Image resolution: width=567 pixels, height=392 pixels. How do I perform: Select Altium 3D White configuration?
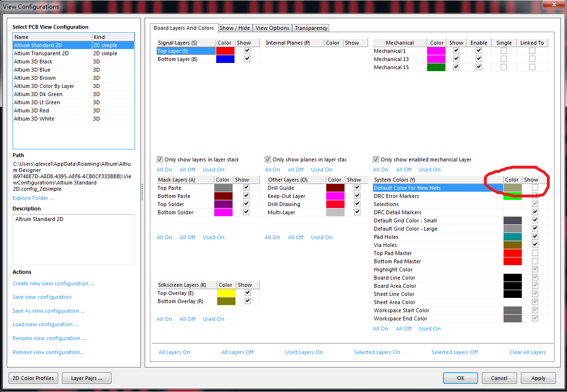(74, 119)
